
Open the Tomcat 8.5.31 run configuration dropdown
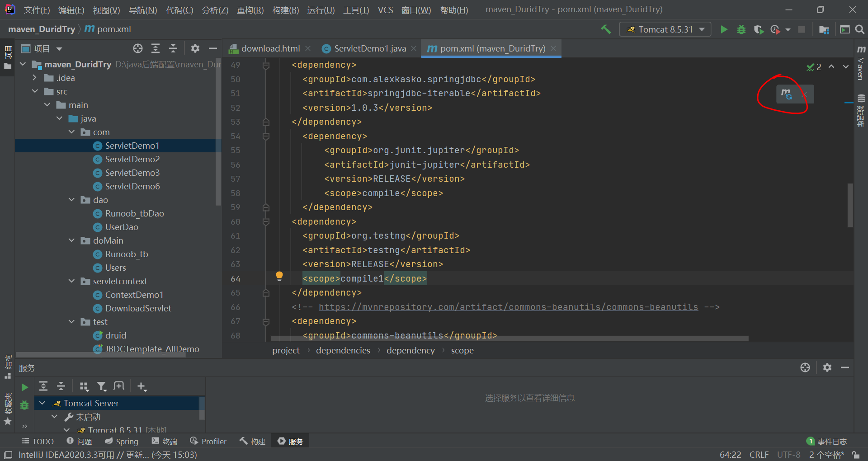click(x=665, y=30)
